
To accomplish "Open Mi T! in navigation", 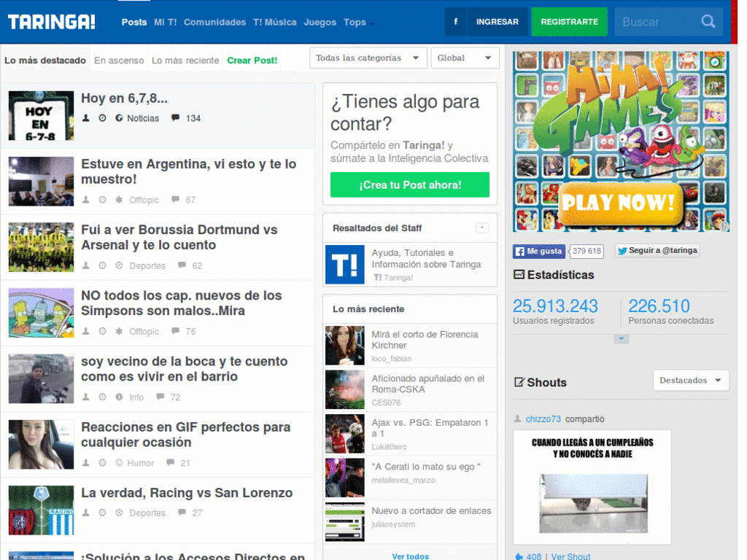I will click(166, 22).
